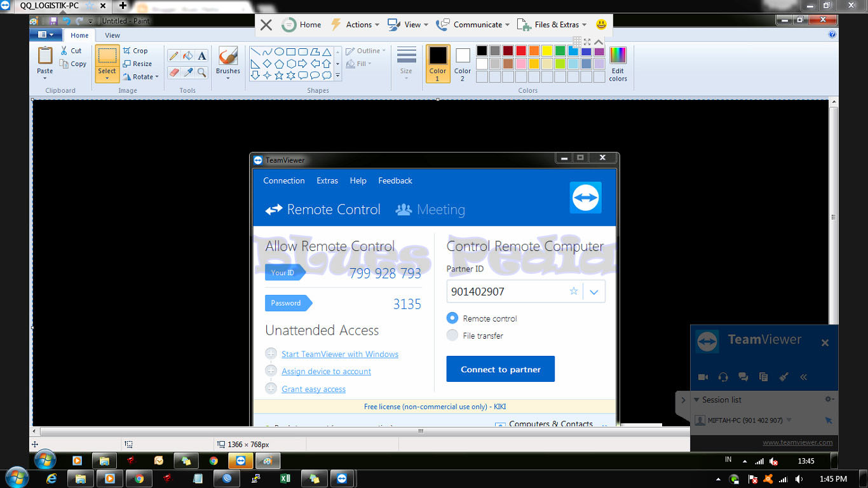
Task: Open the Paint file menu button
Action: 45,35
